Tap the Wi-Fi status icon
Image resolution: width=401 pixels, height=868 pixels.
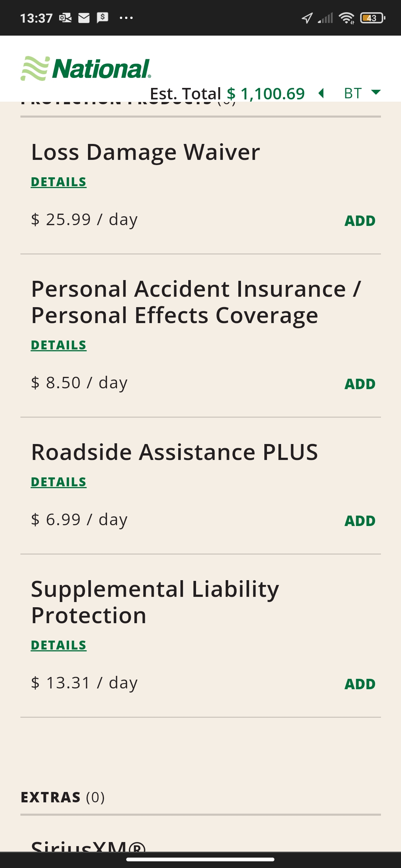click(347, 18)
